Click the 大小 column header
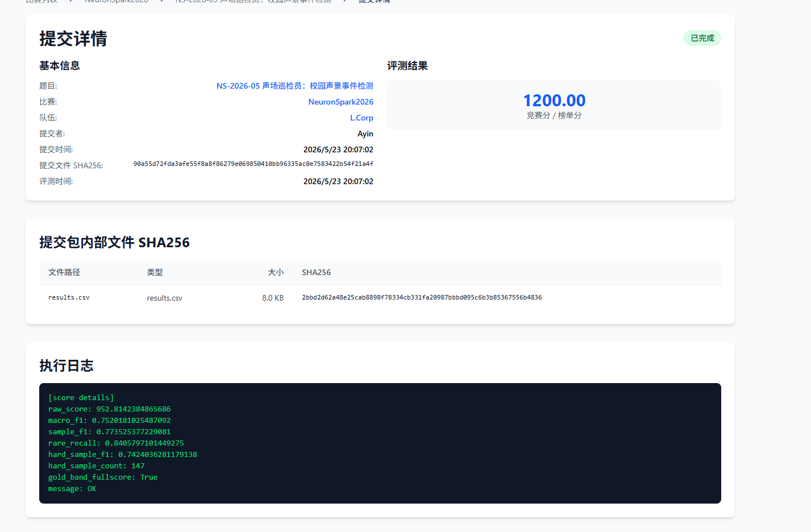 click(276, 272)
